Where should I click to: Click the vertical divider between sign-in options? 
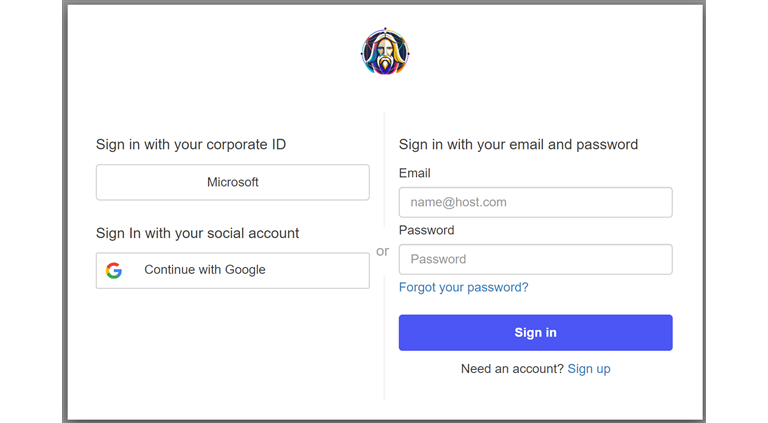tap(384, 330)
